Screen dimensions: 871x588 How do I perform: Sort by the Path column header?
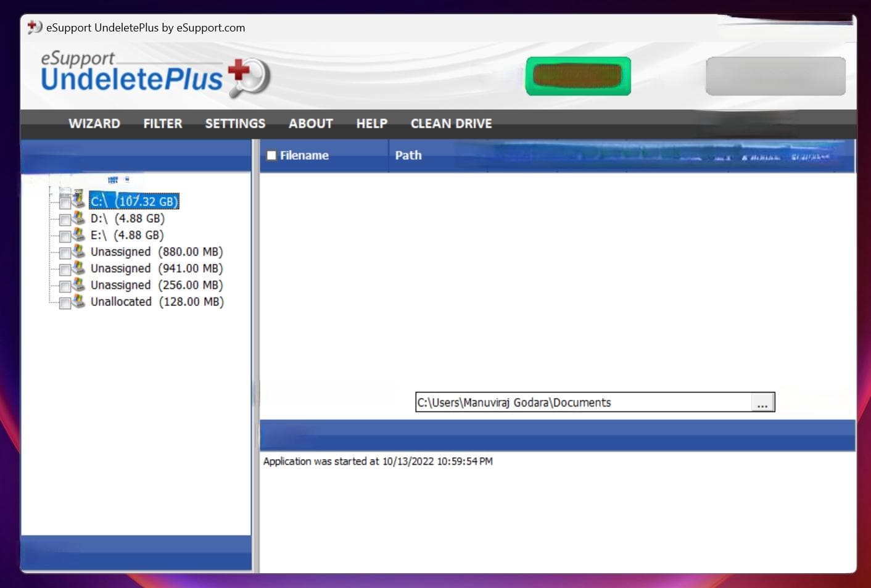click(408, 155)
